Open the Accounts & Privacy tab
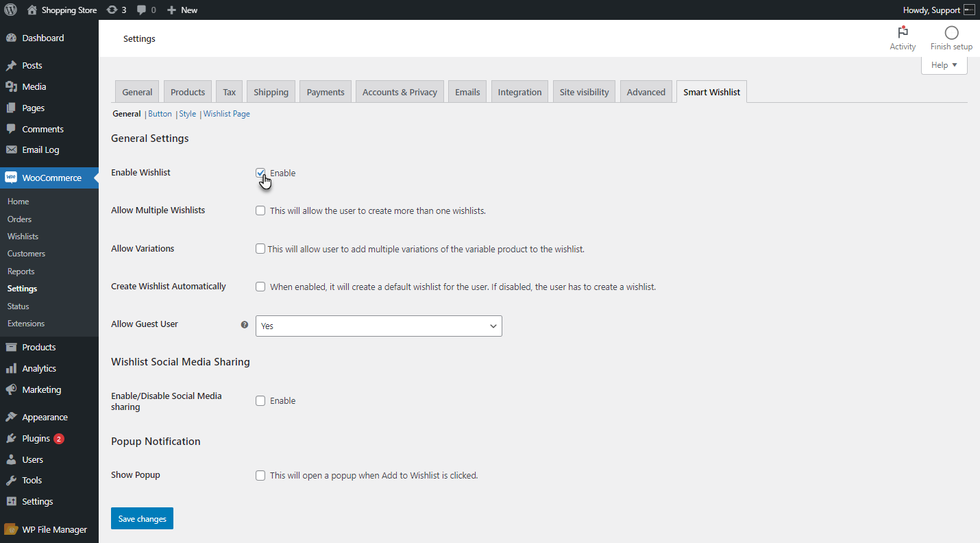Viewport: 980px width, 543px height. point(400,92)
